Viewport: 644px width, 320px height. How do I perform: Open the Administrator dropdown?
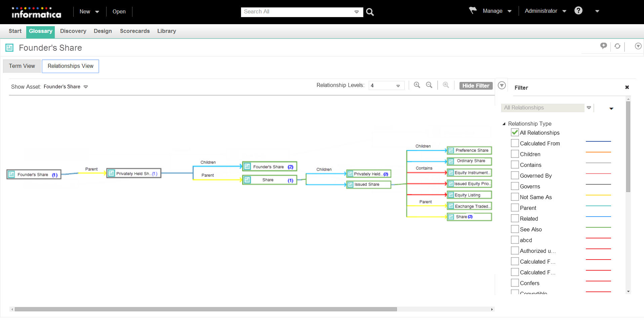[545, 11]
